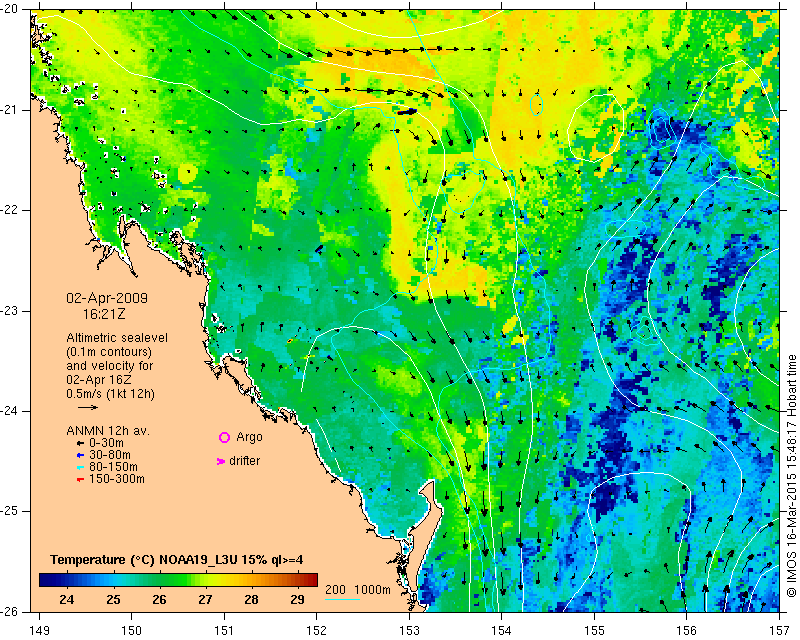Image resolution: width=800 pixels, height=640 pixels.
Task: Click the '(0.1m contours)' text line
Action: pos(109,352)
